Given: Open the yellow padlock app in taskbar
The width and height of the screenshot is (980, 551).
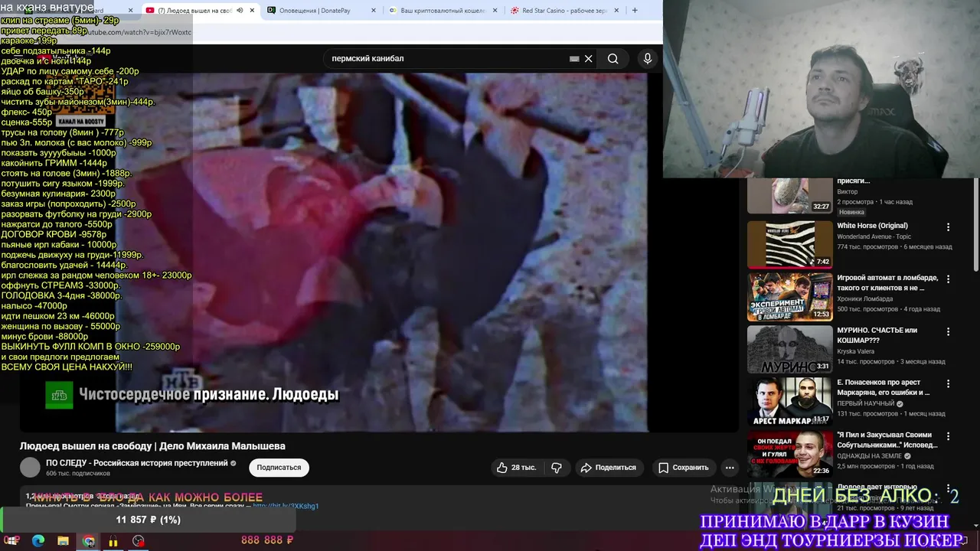Looking at the screenshot, I should [x=113, y=541].
